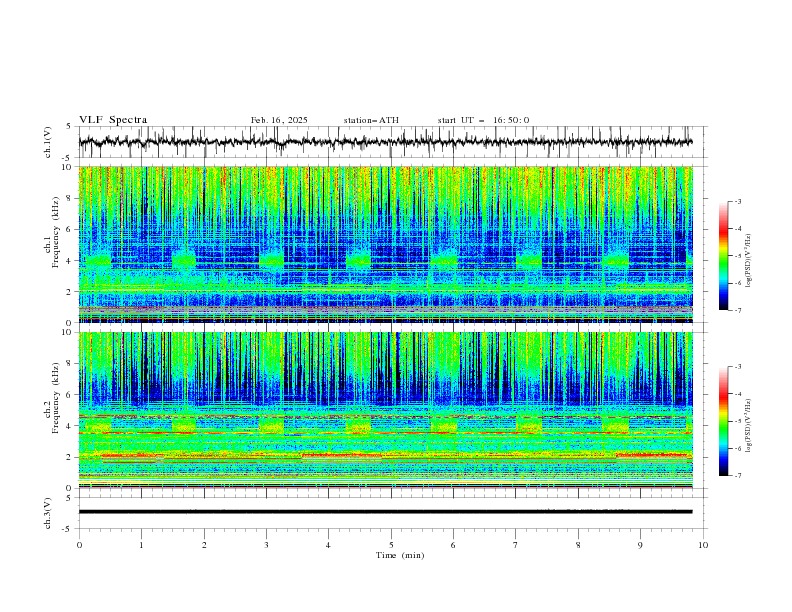This screenshot has height=612, width=792.
Task: Click the '7' tick on time axis
Action: (x=516, y=545)
